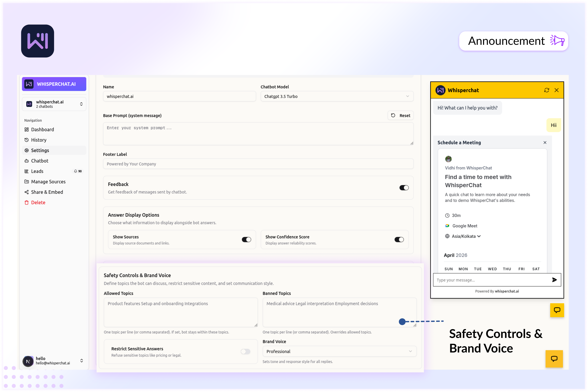
Task: Click the Chatbot robot icon
Action: (26, 161)
